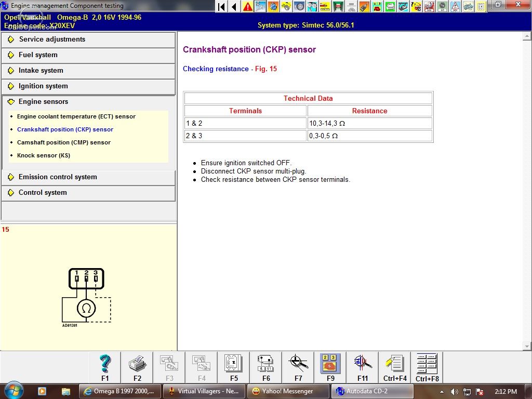This screenshot has height=399, width=532.
Task: Open the Windows Start orb
Action: click(x=14, y=391)
